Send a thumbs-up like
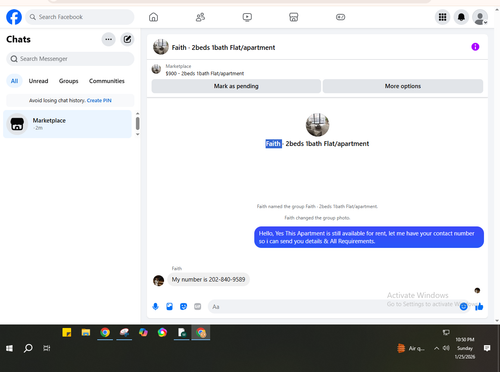500x372 pixels. click(479, 306)
